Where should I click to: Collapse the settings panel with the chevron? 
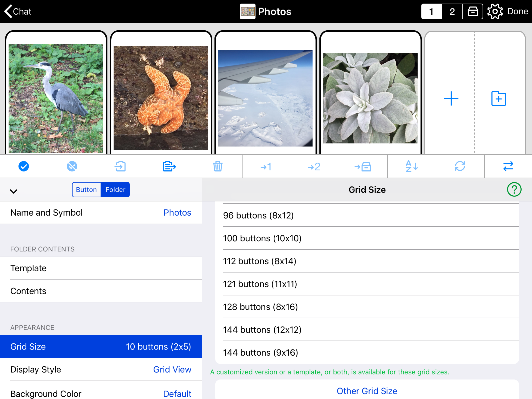pos(14,191)
